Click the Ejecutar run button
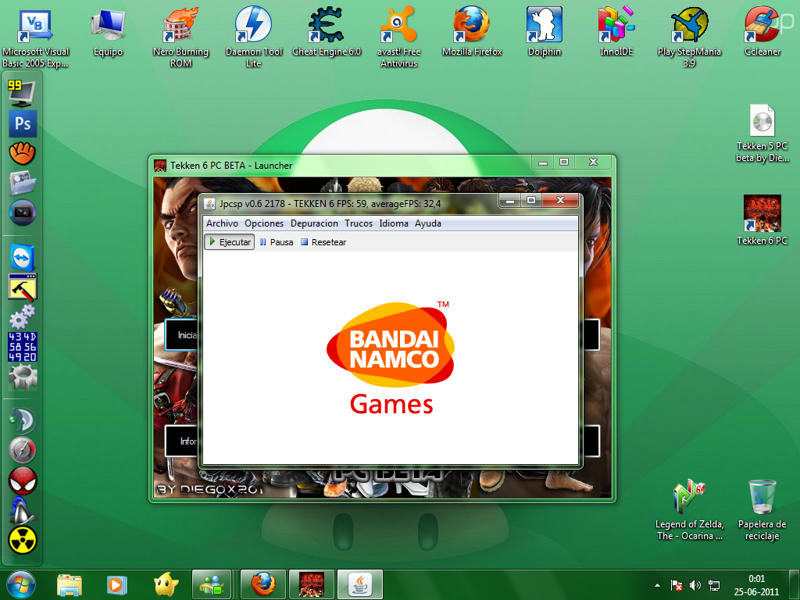 pyautogui.click(x=230, y=242)
